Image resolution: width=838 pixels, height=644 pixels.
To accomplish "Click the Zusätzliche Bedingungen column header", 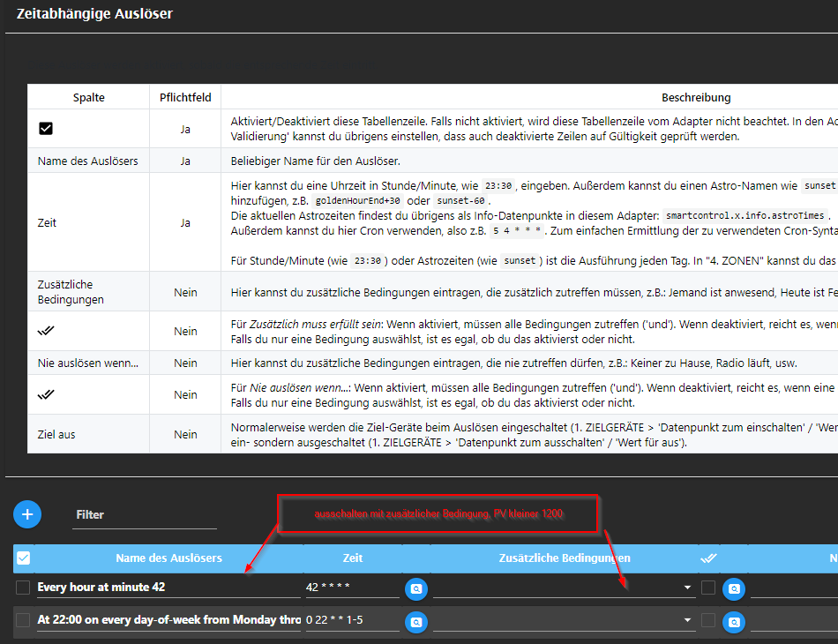I will tap(565, 558).
